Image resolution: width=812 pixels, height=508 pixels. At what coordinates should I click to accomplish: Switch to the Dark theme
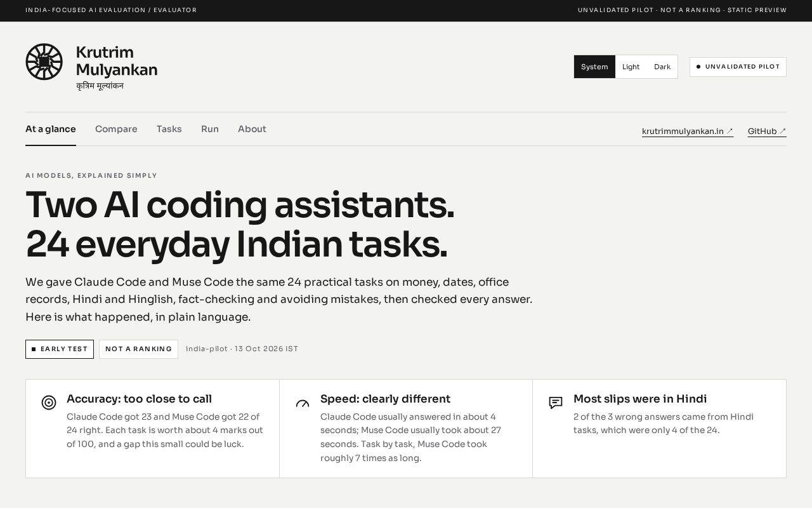pyautogui.click(x=662, y=67)
